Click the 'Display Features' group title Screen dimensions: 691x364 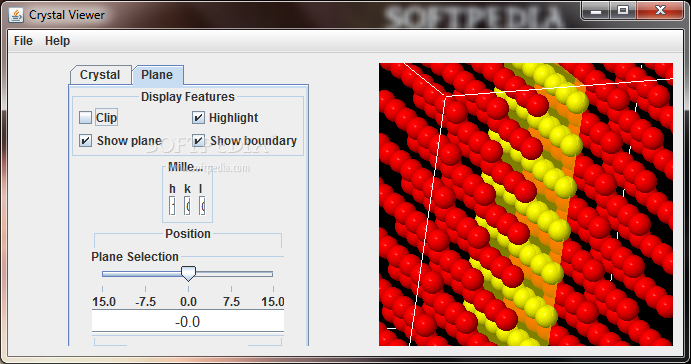coord(188,97)
